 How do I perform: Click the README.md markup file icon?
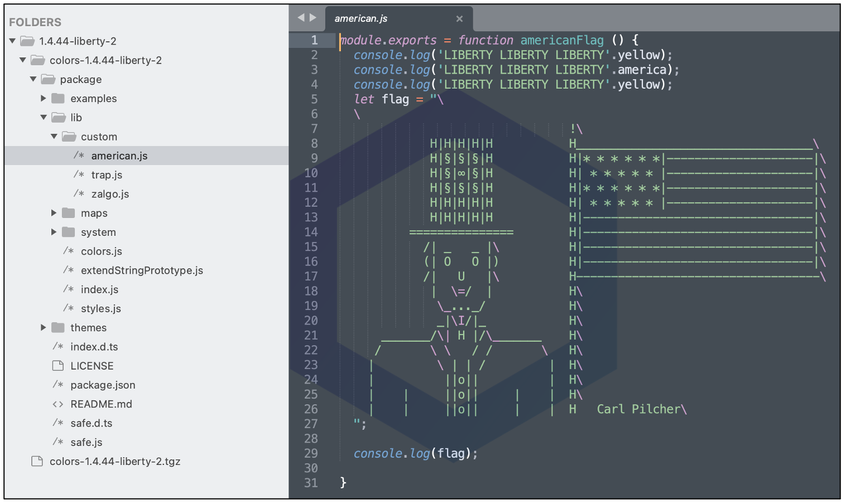(x=58, y=404)
